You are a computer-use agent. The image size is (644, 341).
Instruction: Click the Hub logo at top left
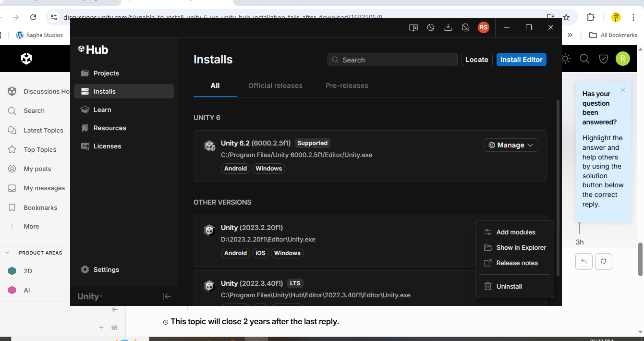93,49
